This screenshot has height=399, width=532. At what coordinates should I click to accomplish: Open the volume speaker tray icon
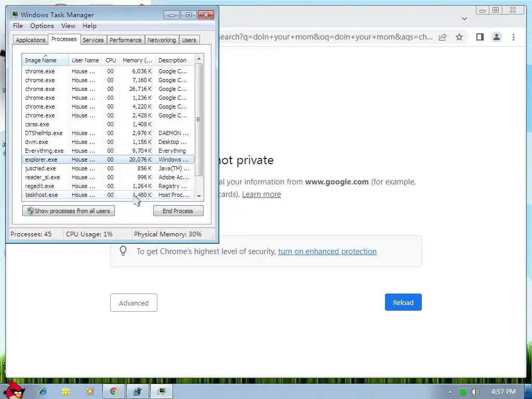coord(475,392)
